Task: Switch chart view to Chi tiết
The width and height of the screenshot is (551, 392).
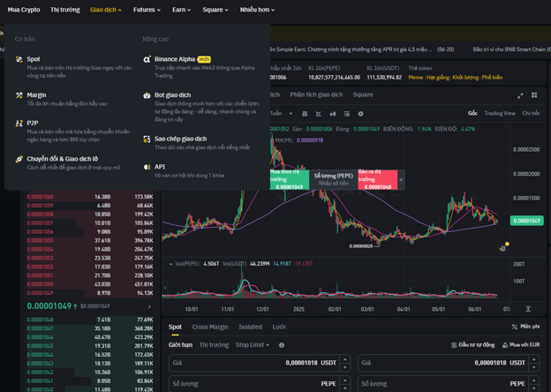Action: click(x=531, y=113)
